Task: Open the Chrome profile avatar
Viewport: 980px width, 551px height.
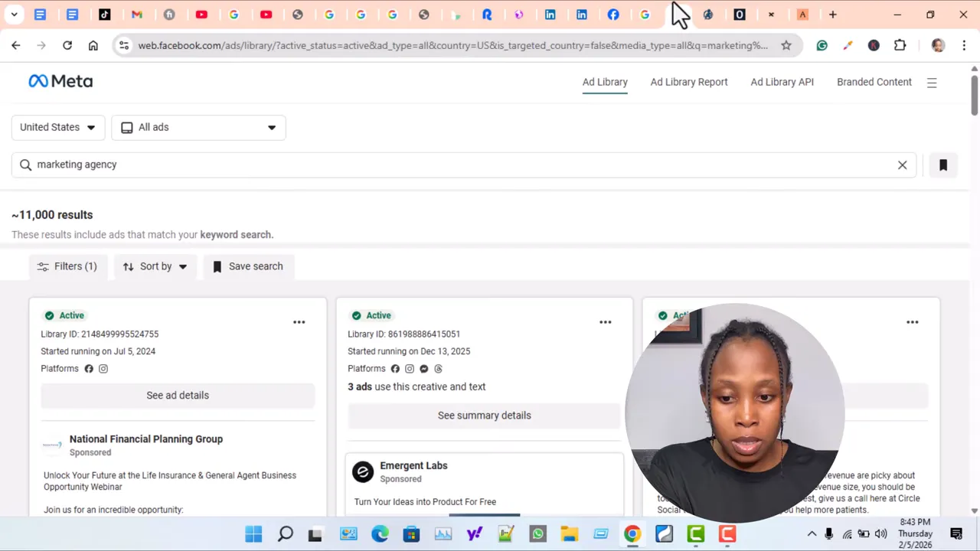Action: 938,46
